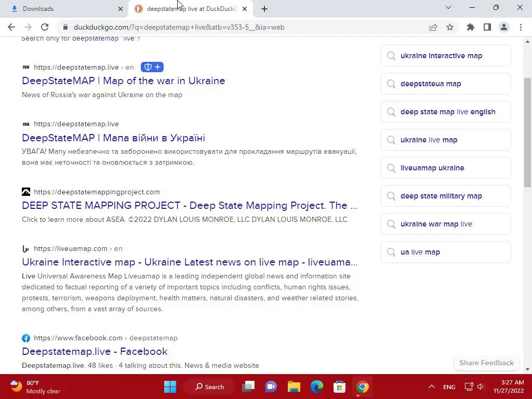Open the Windows Start menu

[x=170, y=387]
